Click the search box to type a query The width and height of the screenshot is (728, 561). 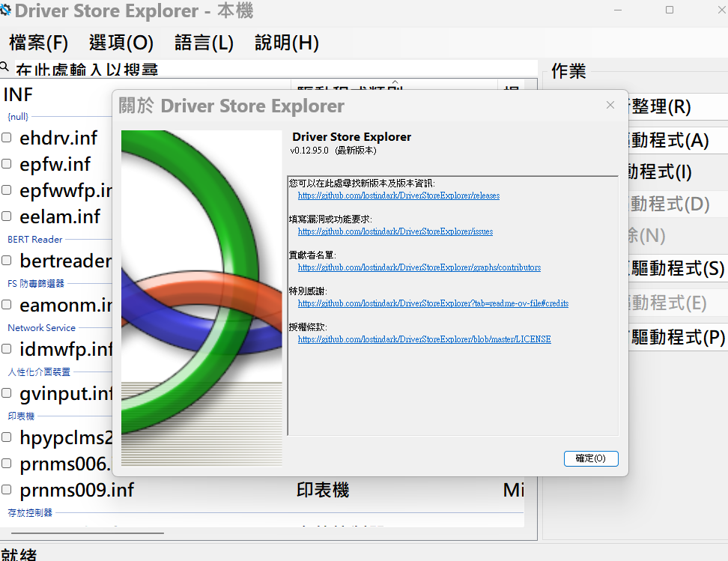pyautogui.click(x=276, y=69)
